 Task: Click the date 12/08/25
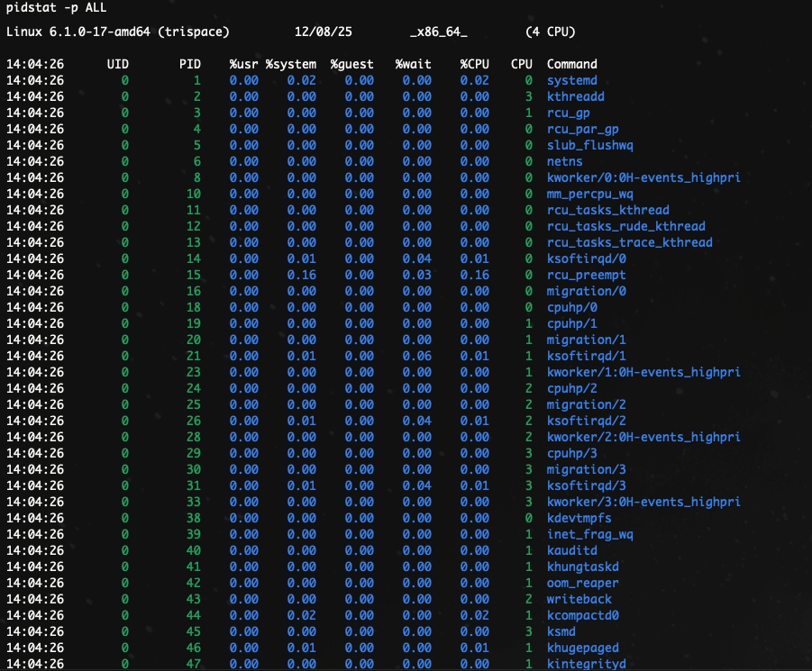click(323, 32)
